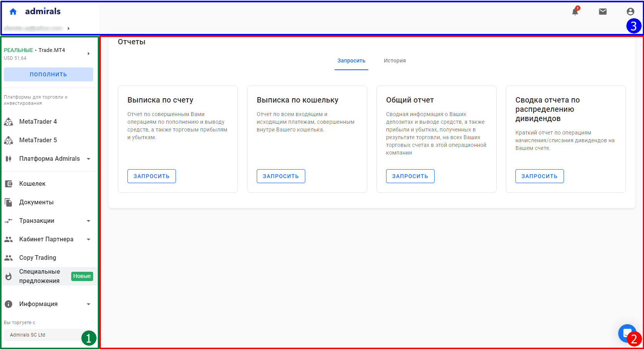Click the Кабинет Партнера people icon

pos(8,239)
